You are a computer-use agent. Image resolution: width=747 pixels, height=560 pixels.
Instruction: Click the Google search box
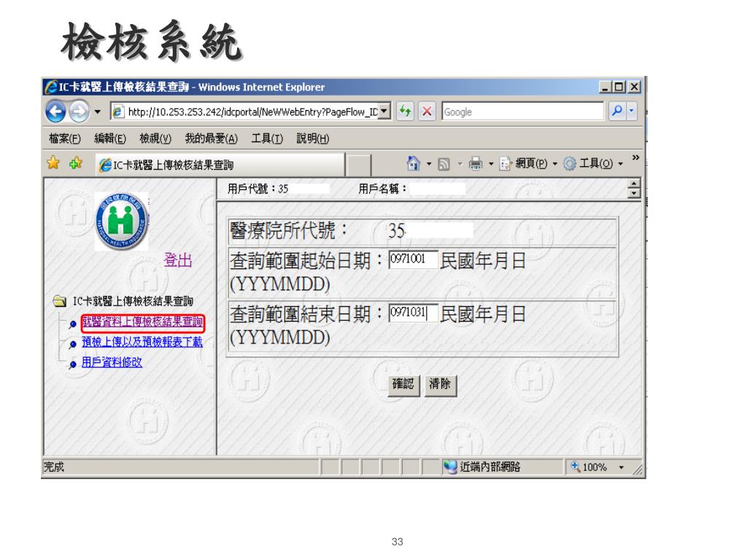point(522,112)
